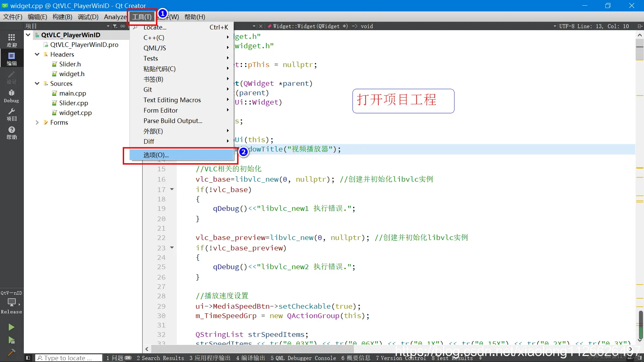The width and height of the screenshot is (644, 362).
Task: Click the Release kit selector monitor icon
Action: [11, 302]
